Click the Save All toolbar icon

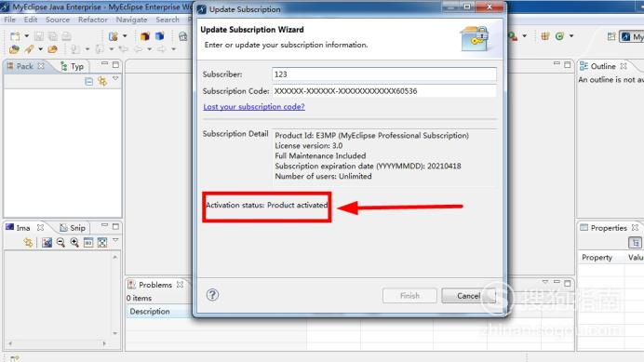[53, 36]
